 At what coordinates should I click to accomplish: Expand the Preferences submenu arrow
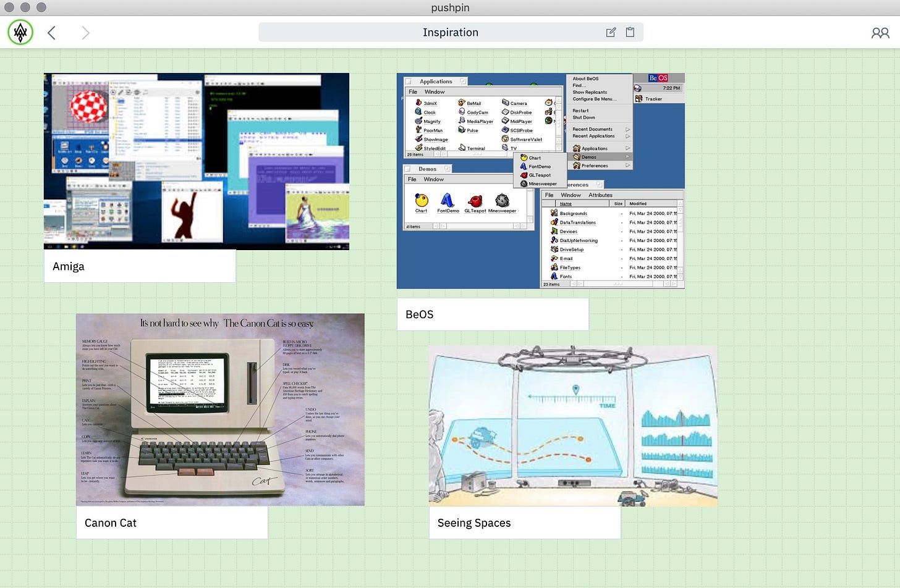point(628,166)
